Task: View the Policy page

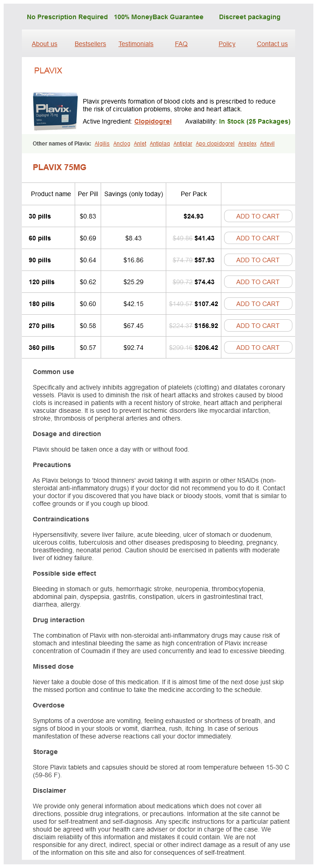Action: [227, 44]
